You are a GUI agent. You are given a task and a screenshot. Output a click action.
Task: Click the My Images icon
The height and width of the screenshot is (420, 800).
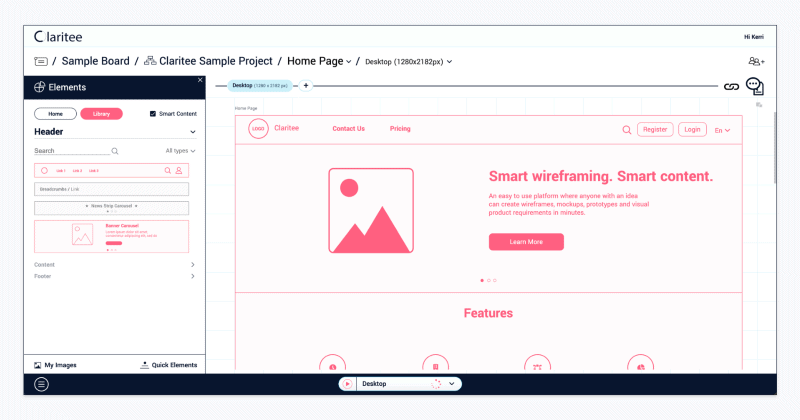[37, 365]
